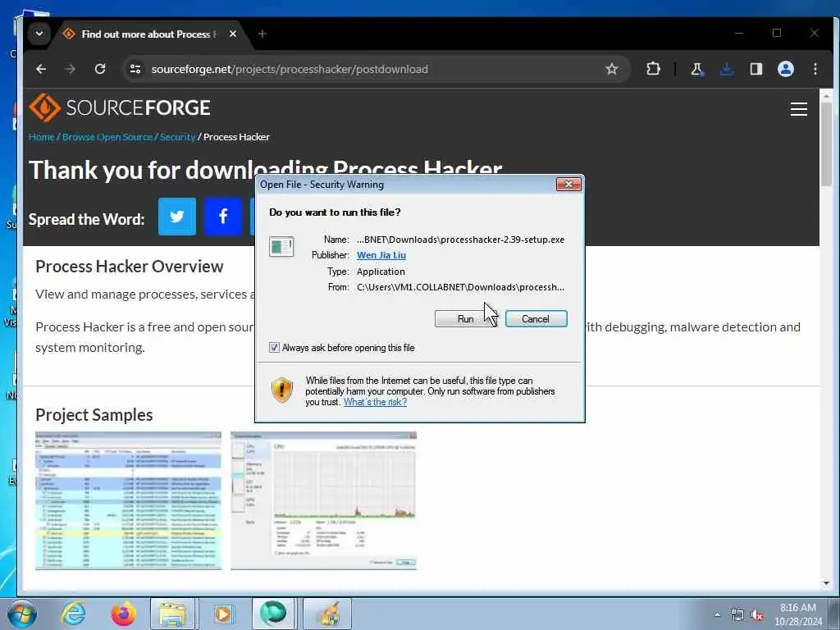840x630 pixels.
Task: Bookmark this page with the star icon
Action: [x=611, y=69]
